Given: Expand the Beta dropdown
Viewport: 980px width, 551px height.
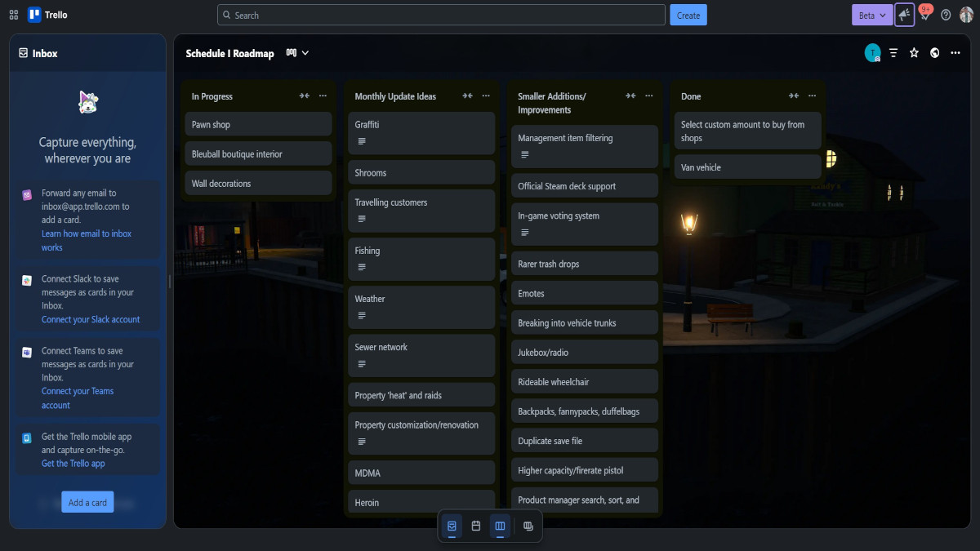Looking at the screenshot, I should tap(872, 15).
